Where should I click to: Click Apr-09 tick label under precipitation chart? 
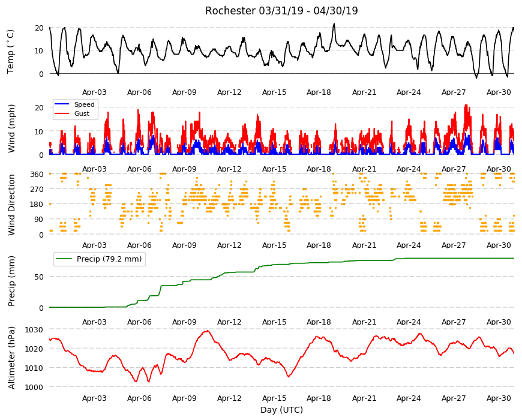(184, 322)
